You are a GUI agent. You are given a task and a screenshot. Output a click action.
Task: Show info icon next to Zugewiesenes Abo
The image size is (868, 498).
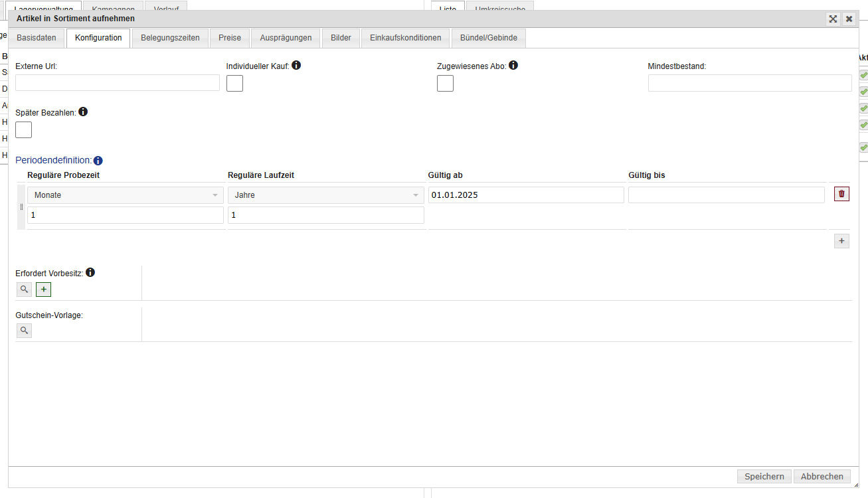[513, 66]
